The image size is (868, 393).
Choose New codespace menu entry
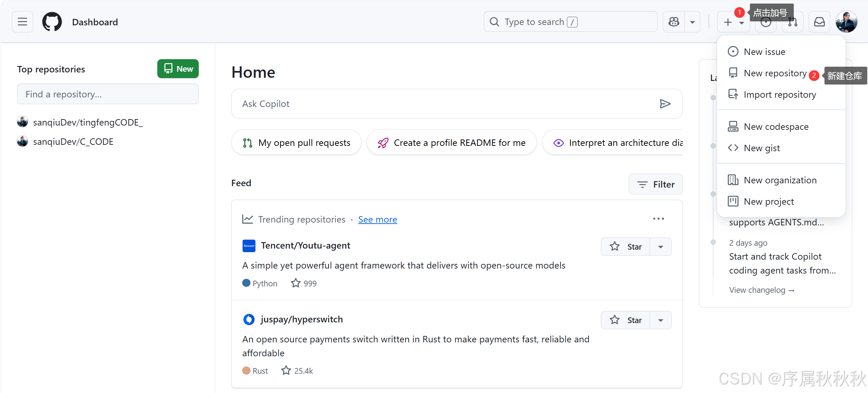click(776, 127)
